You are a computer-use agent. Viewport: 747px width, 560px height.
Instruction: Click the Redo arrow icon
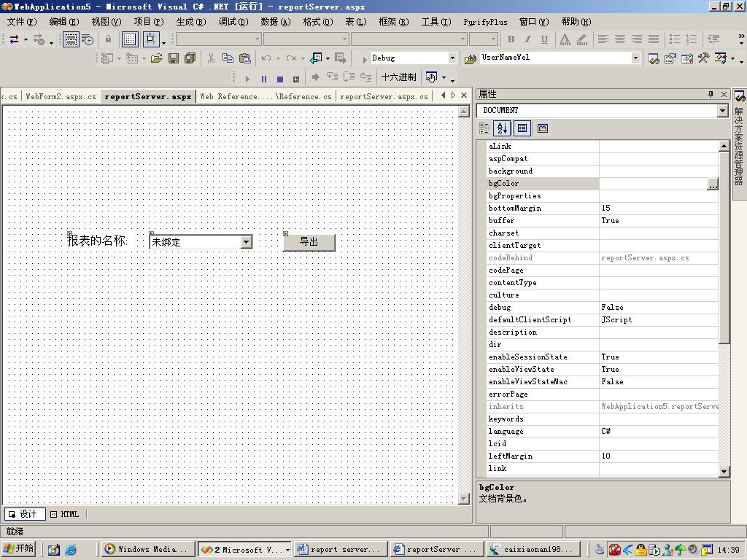(291, 58)
